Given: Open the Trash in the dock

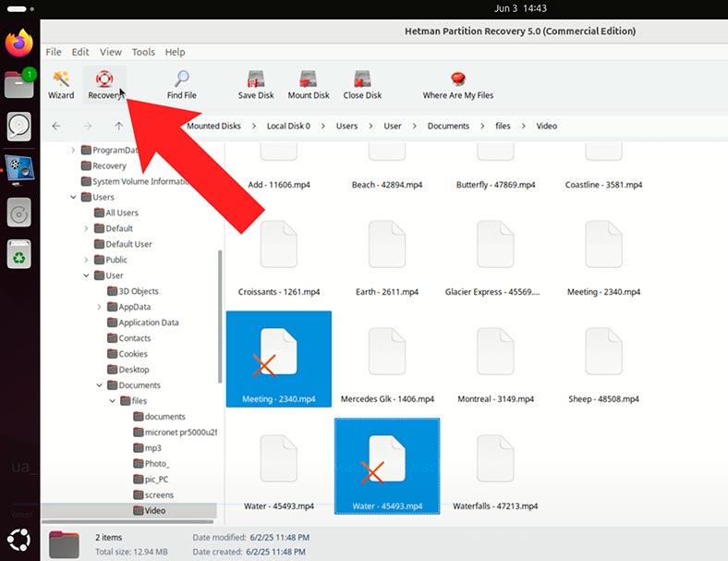Looking at the screenshot, I should tap(19, 253).
